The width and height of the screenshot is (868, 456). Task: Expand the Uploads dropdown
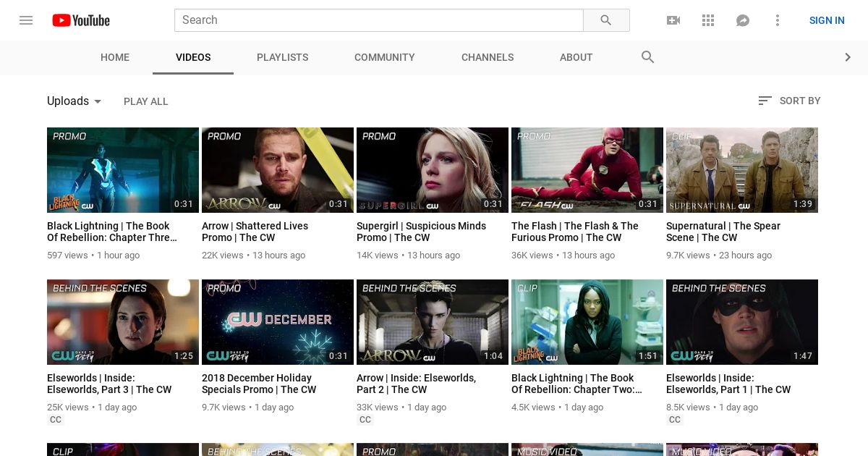75,101
